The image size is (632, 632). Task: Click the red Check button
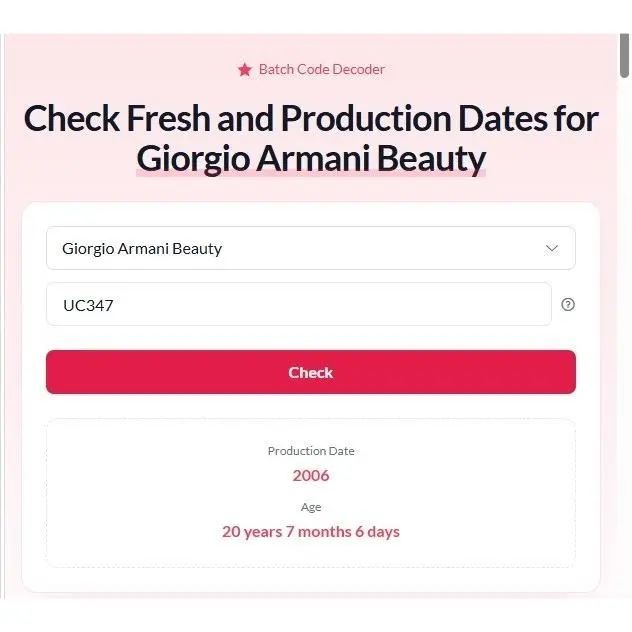tap(311, 372)
